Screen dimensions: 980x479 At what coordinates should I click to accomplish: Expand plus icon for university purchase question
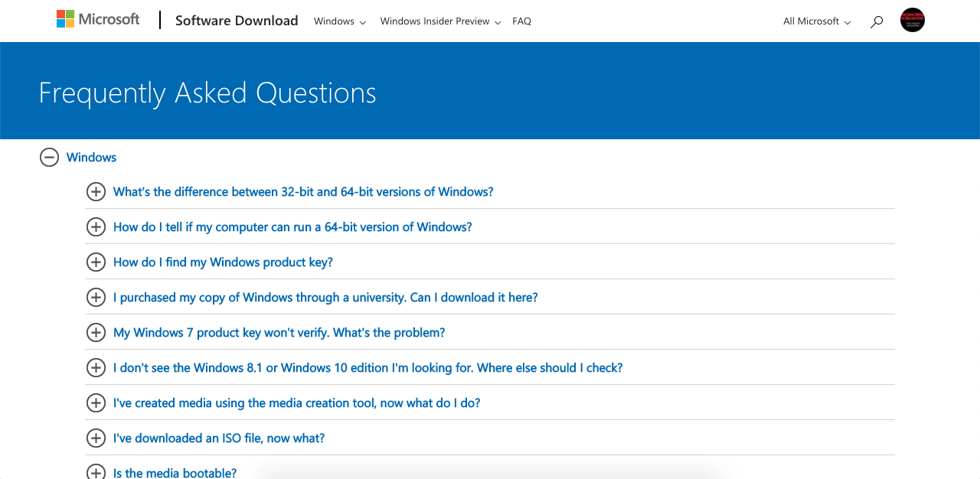tap(96, 298)
